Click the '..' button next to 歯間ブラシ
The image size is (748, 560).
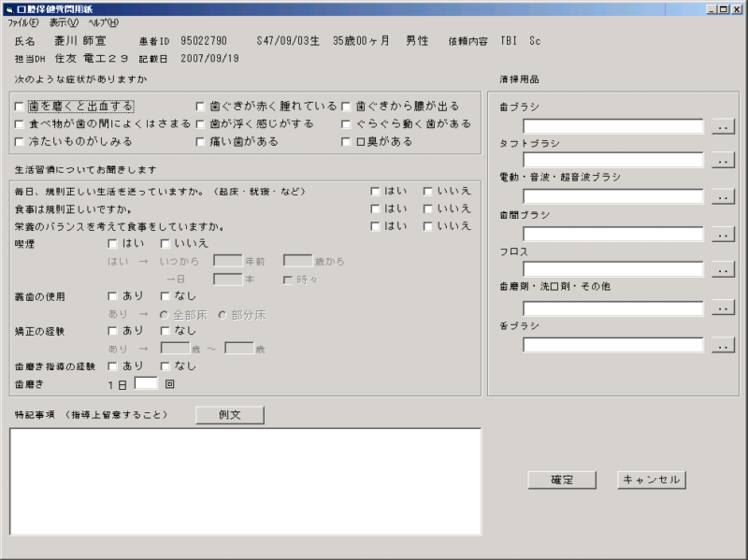pos(723,234)
